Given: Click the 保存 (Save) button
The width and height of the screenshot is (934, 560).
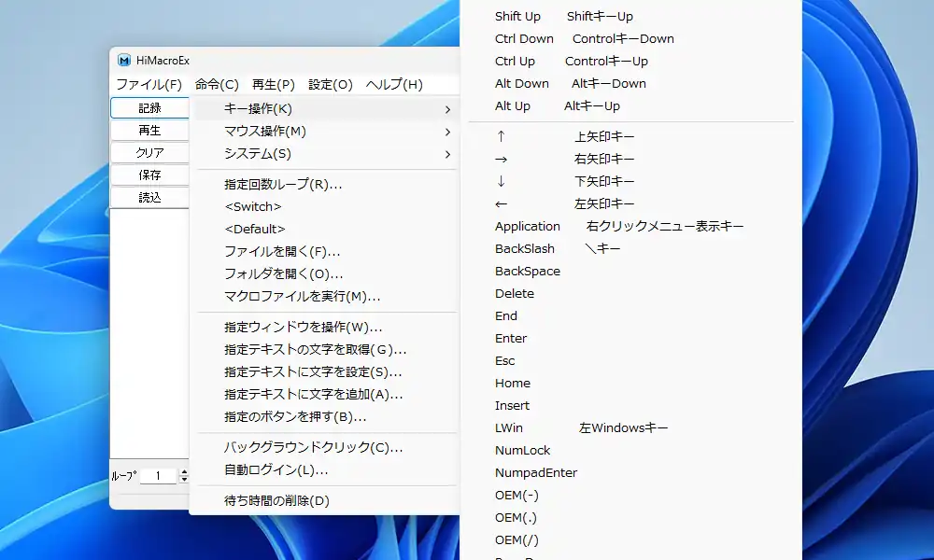Looking at the screenshot, I should (149, 175).
